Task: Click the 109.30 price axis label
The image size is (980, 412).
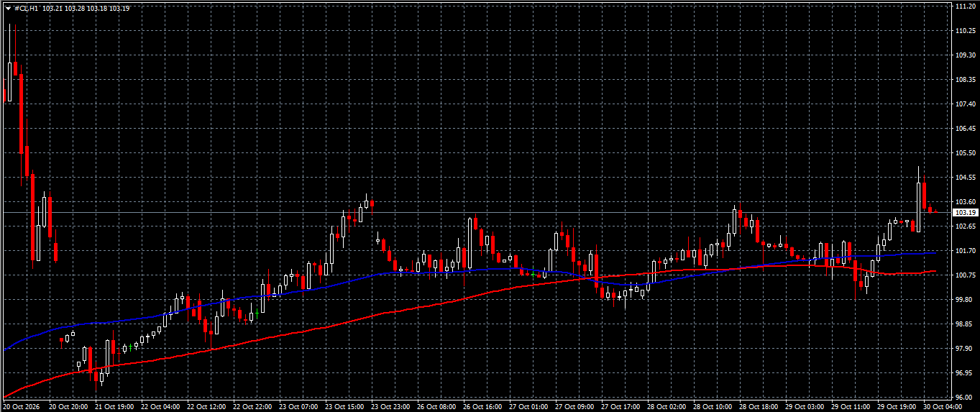Action: (x=964, y=55)
